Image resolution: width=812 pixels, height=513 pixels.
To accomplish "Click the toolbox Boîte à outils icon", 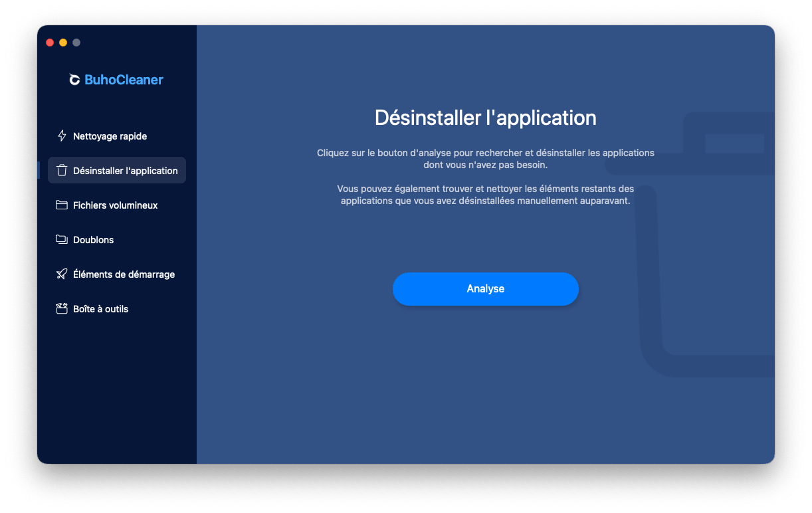I will (62, 308).
